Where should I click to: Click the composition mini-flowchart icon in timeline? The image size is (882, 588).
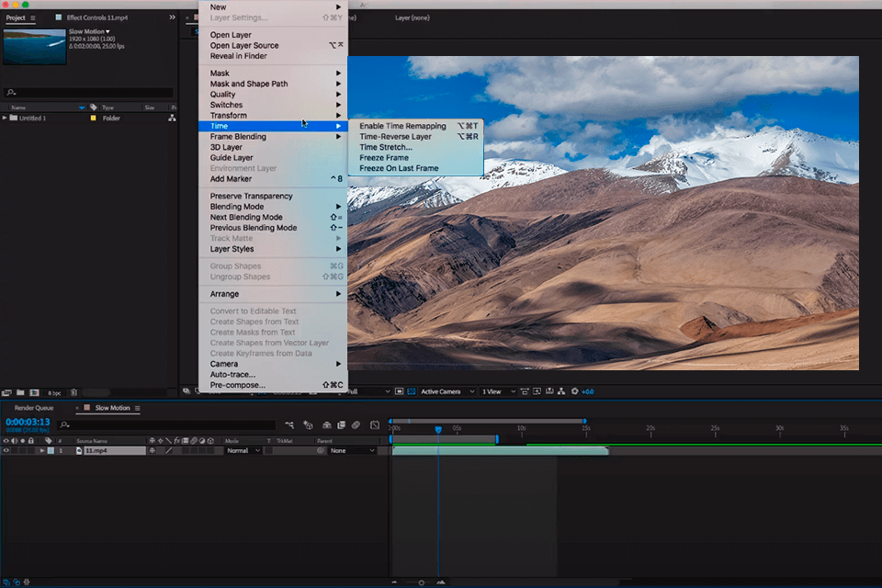pos(289,424)
